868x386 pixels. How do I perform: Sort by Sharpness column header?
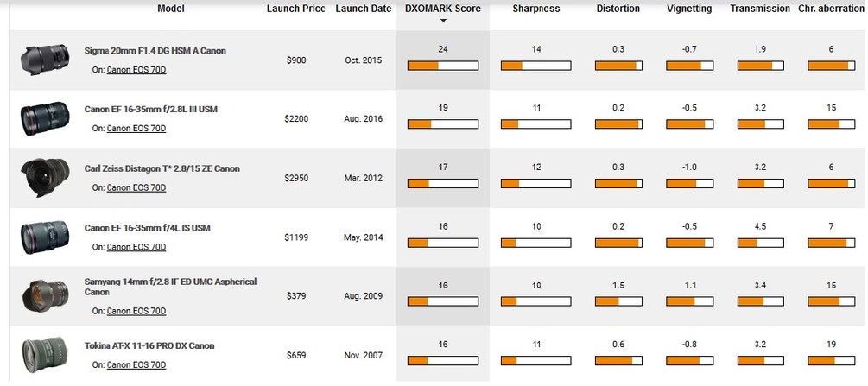point(535,9)
